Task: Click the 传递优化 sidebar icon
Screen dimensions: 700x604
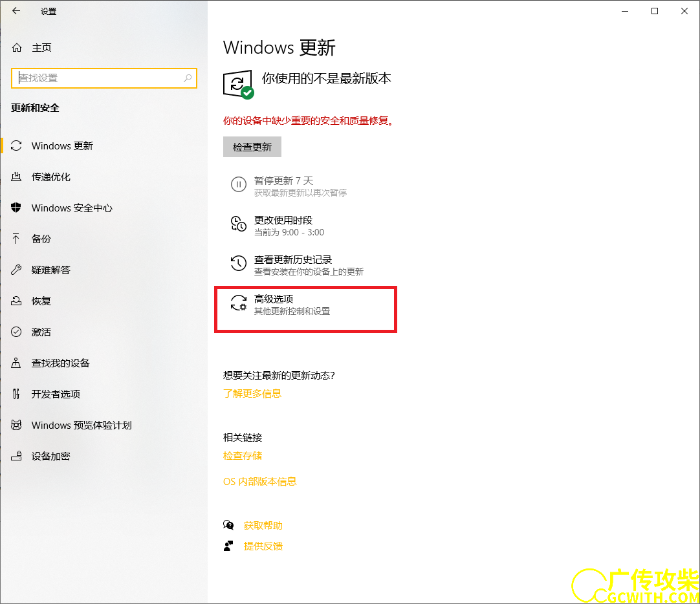Action: [16, 177]
